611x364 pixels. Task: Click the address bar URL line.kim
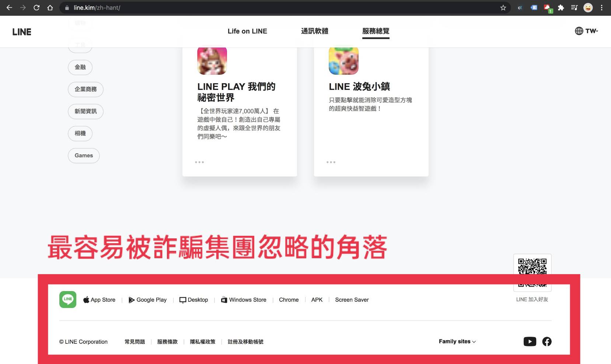(97, 7)
